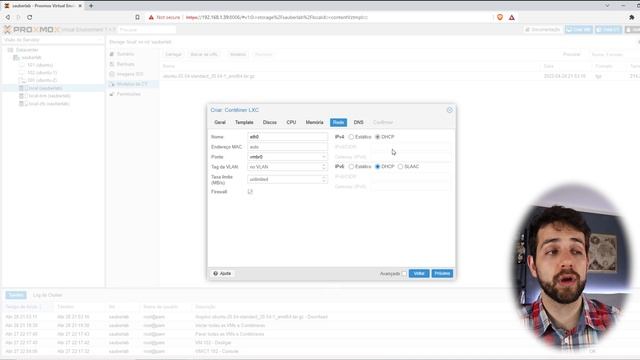Open the Ajuda help button
This screenshot has height=360, width=640.
(222, 273)
